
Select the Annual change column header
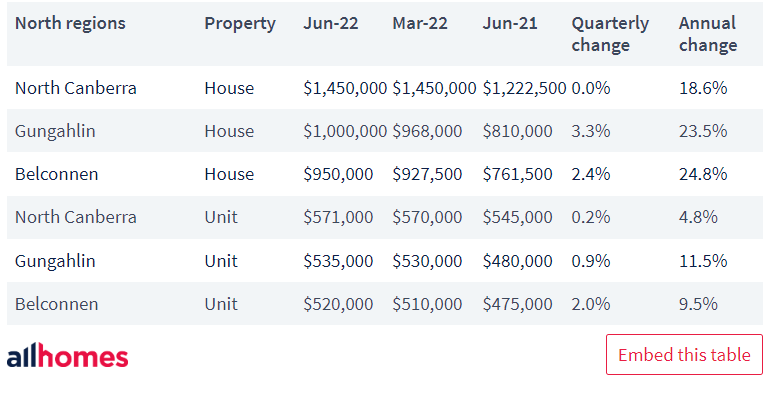tap(708, 34)
